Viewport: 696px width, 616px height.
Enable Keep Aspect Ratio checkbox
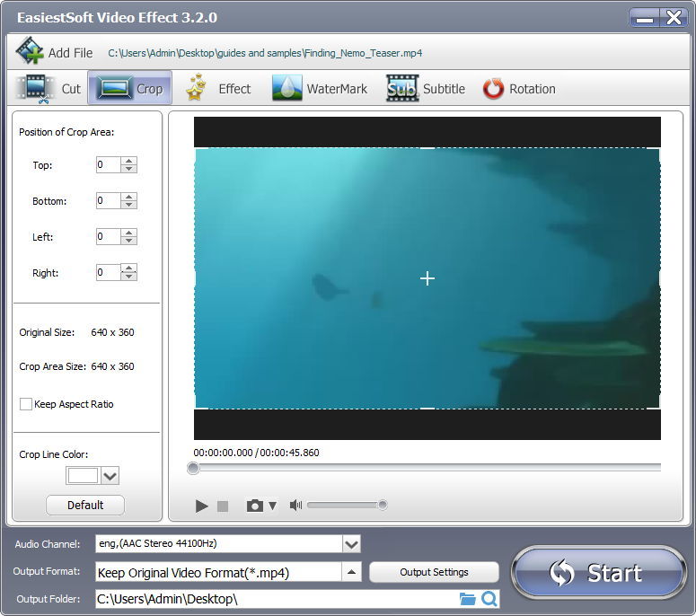tap(26, 404)
